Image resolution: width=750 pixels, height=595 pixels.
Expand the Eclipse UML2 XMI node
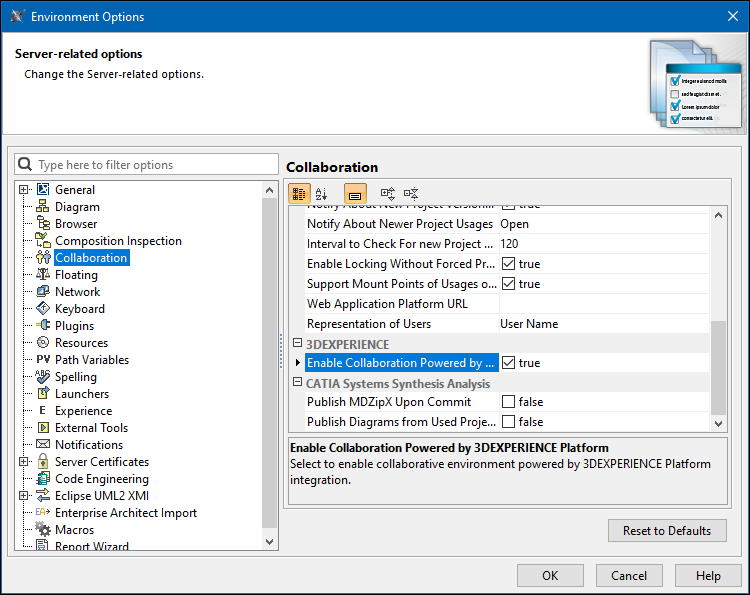tap(24, 496)
